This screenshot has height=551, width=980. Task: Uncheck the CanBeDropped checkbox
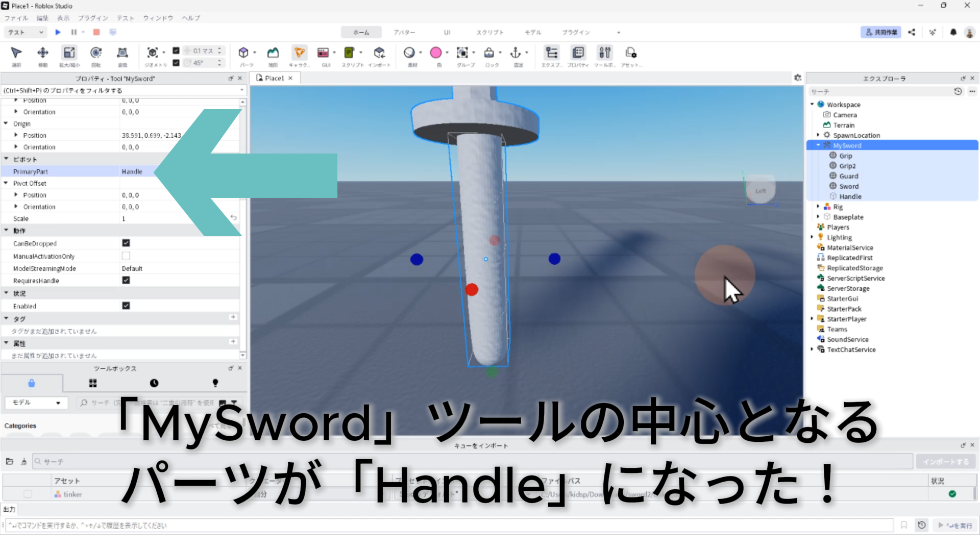126,243
